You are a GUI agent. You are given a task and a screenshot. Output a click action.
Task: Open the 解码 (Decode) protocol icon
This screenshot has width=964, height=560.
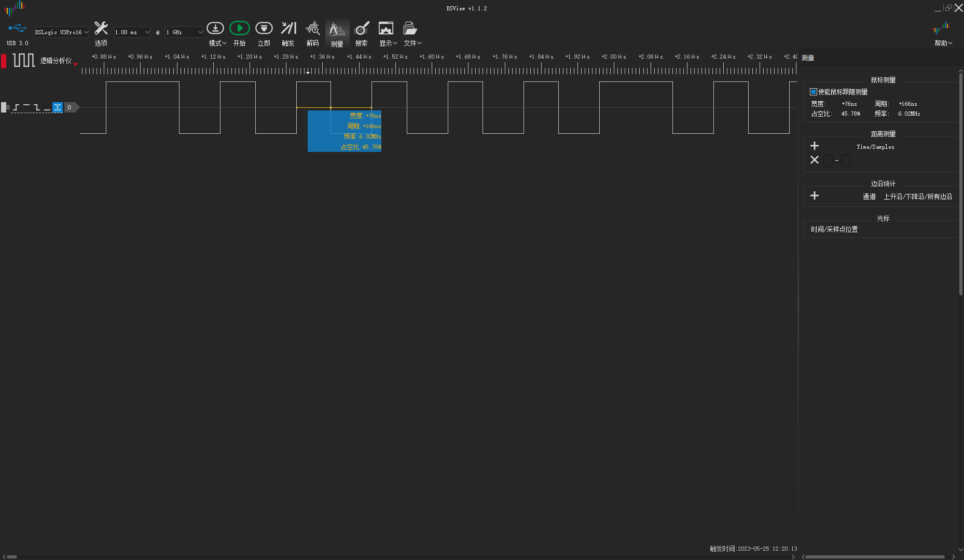click(313, 28)
